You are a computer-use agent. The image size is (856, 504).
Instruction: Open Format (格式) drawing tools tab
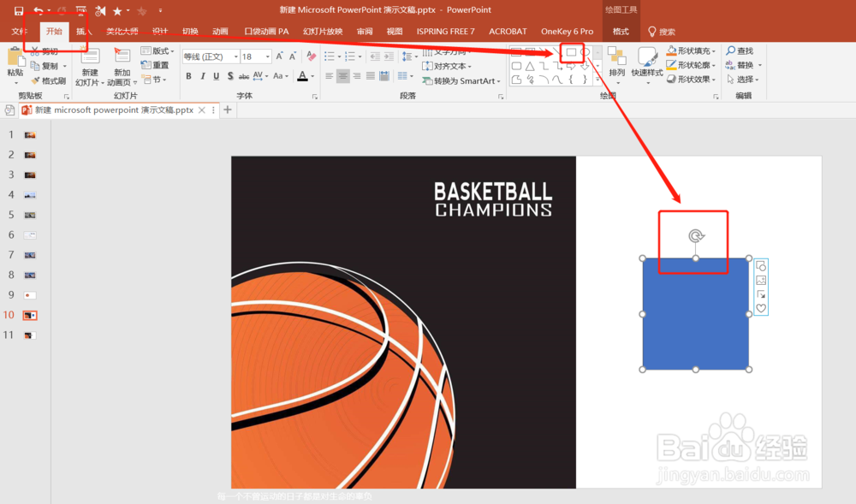tap(621, 31)
